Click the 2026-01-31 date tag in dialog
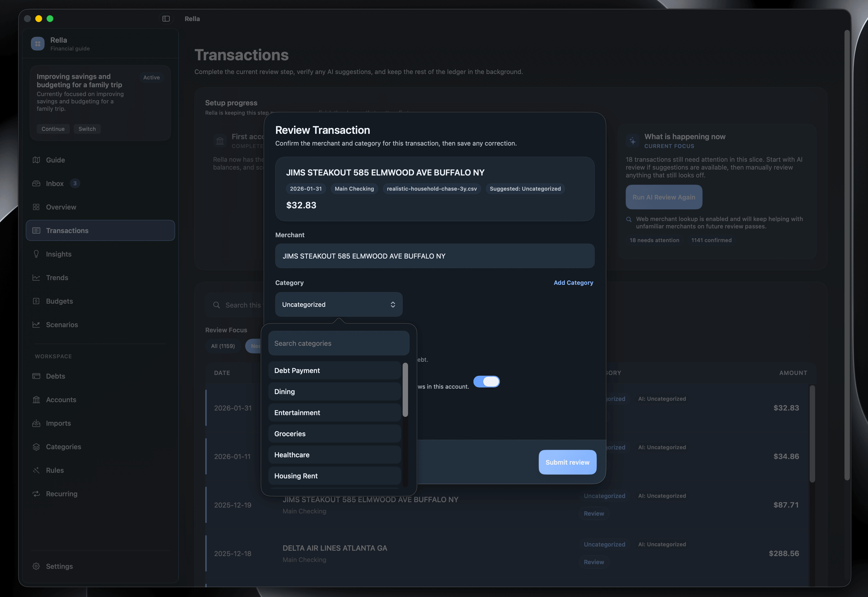This screenshot has height=597, width=868. click(306, 189)
